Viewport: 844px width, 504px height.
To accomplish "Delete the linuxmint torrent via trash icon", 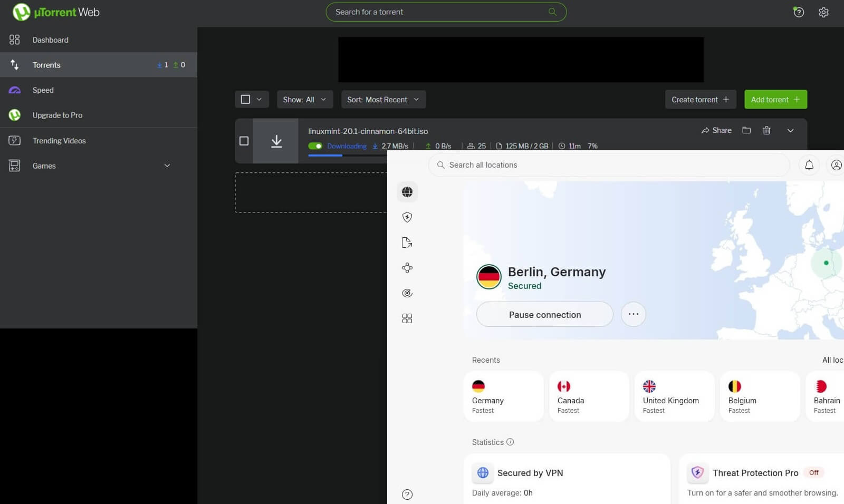I will tap(766, 130).
